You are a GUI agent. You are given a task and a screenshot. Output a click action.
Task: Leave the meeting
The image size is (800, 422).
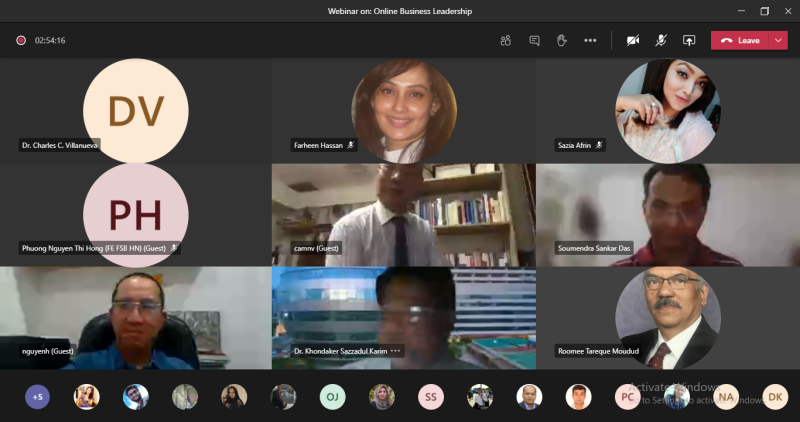coord(742,40)
